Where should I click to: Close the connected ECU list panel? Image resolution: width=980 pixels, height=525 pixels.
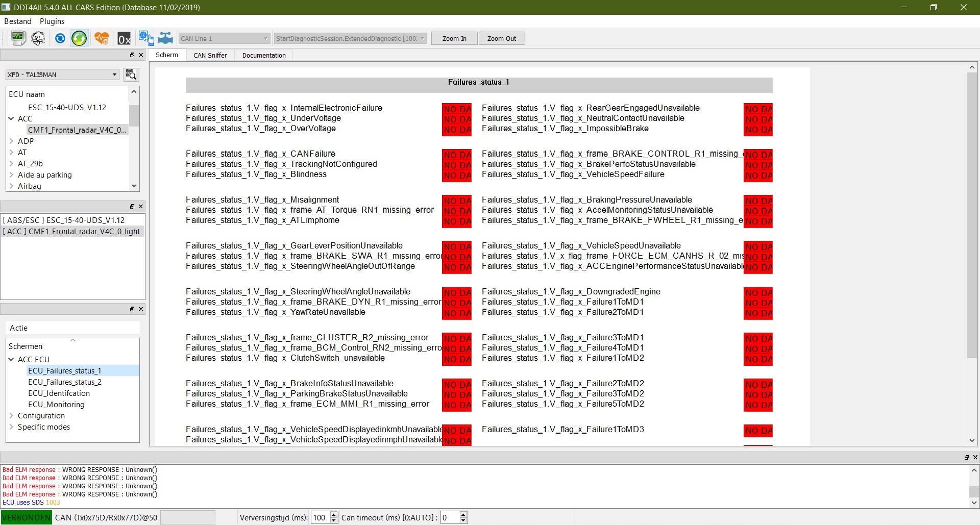tap(141, 206)
